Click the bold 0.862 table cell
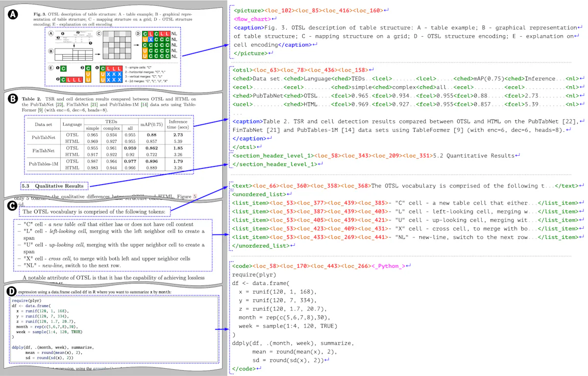 point(151,147)
